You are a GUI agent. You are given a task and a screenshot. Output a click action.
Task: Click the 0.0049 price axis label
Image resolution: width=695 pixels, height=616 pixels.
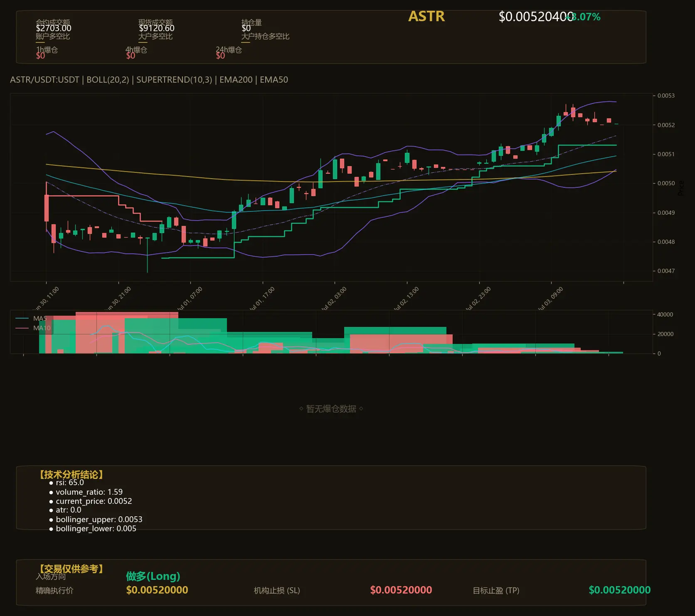tap(666, 213)
